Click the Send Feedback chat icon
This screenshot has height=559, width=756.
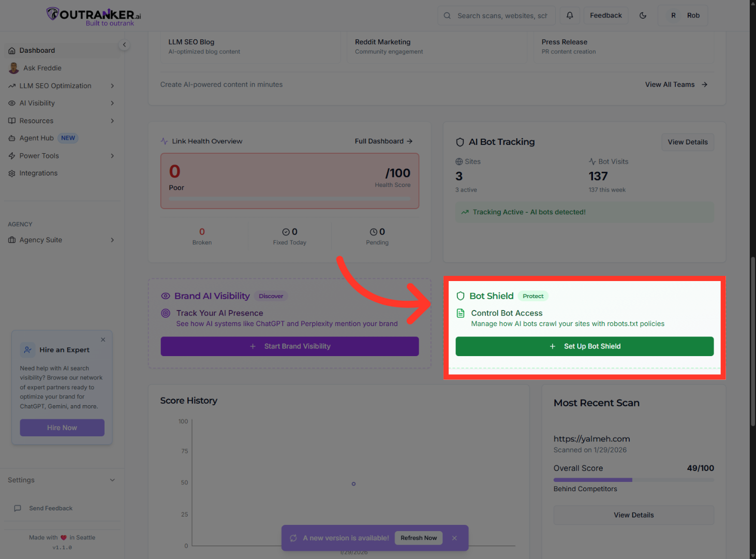pyautogui.click(x=18, y=508)
